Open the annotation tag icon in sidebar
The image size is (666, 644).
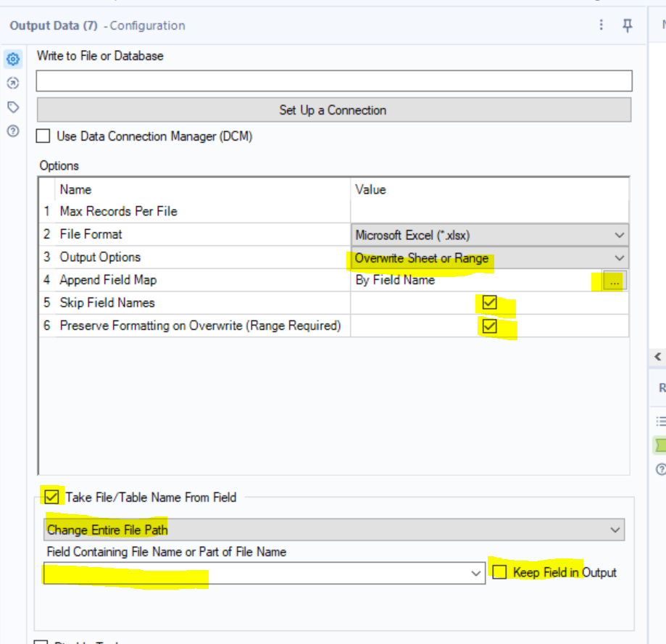[12, 107]
